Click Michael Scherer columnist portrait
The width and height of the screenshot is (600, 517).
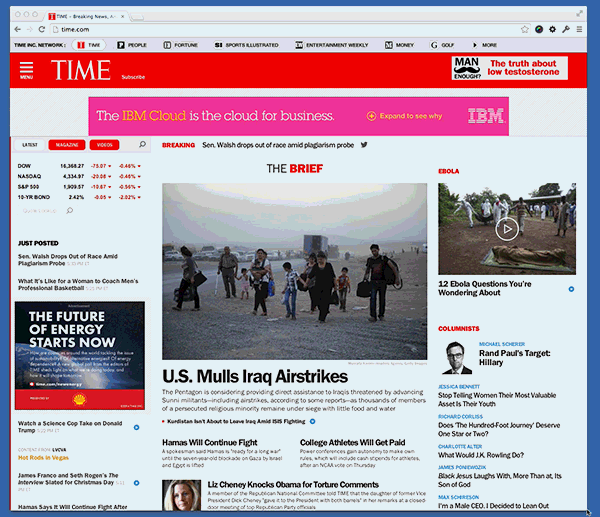(457, 358)
